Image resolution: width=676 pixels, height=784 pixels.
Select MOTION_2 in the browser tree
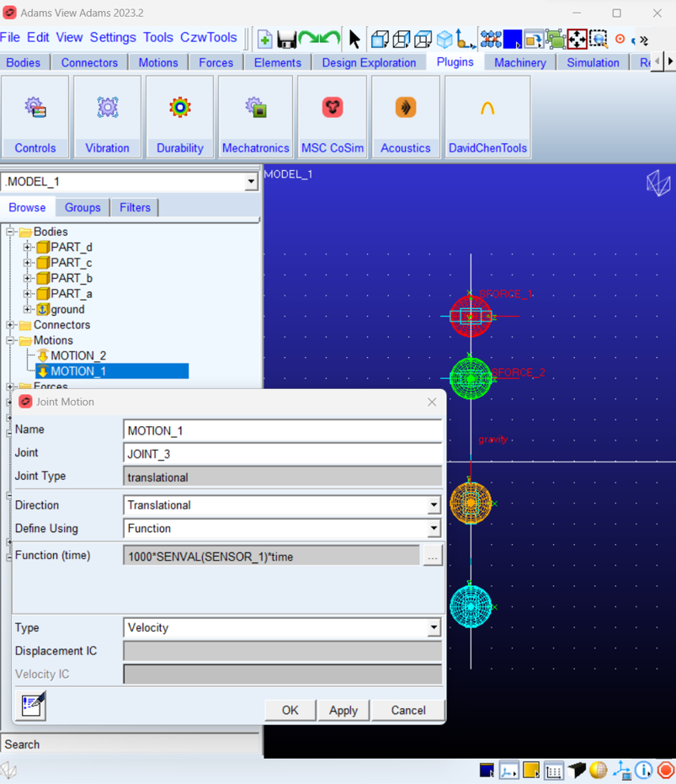pos(78,355)
